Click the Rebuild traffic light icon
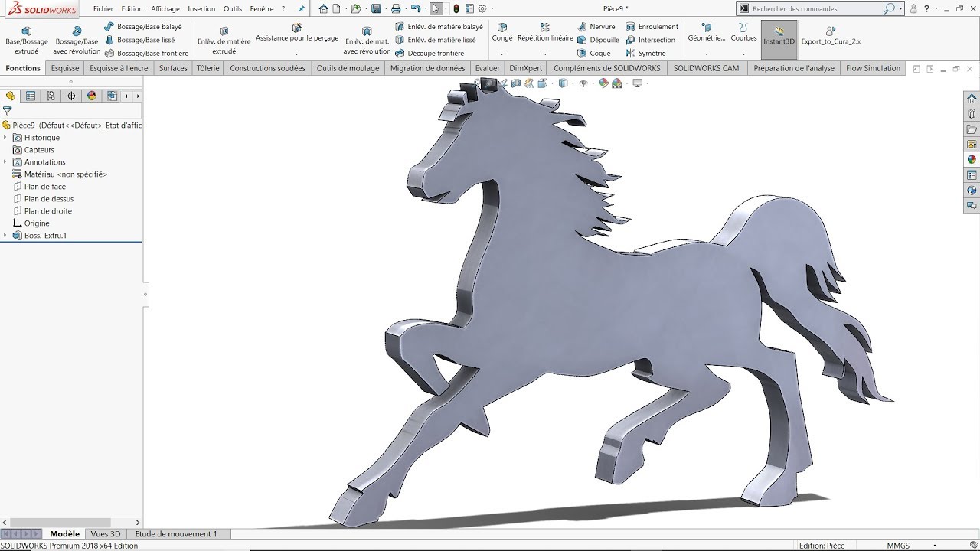 coord(456,8)
